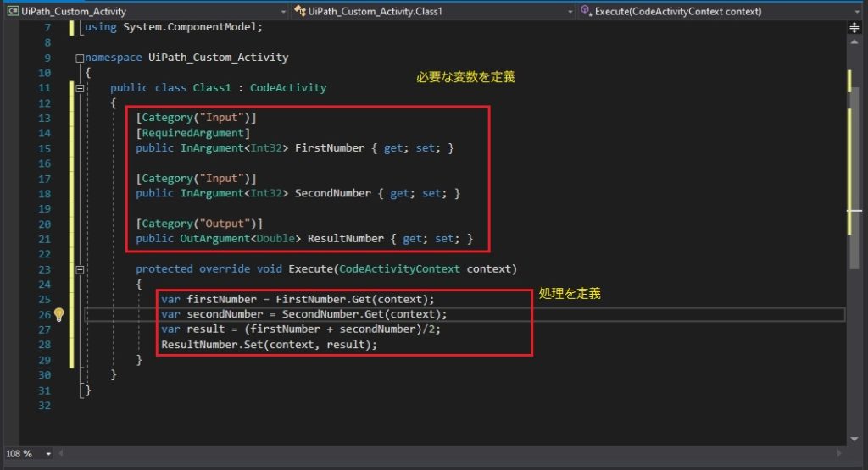Collapse the class Class1 outlining region

point(80,88)
